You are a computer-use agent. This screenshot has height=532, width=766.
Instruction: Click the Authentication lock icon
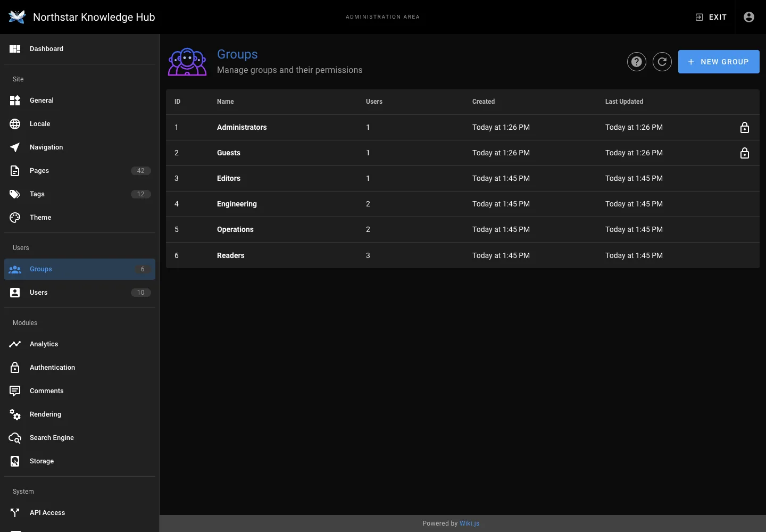pos(15,368)
